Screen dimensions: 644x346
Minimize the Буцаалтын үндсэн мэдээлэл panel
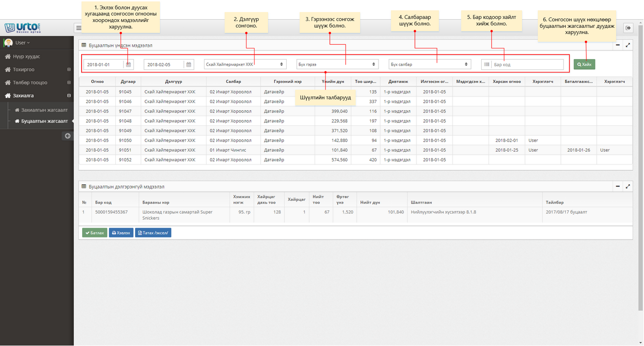click(x=618, y=45)
